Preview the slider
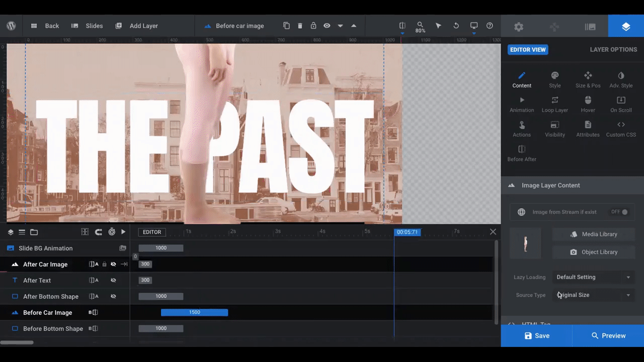644x362 pixels. pos(608,336)
